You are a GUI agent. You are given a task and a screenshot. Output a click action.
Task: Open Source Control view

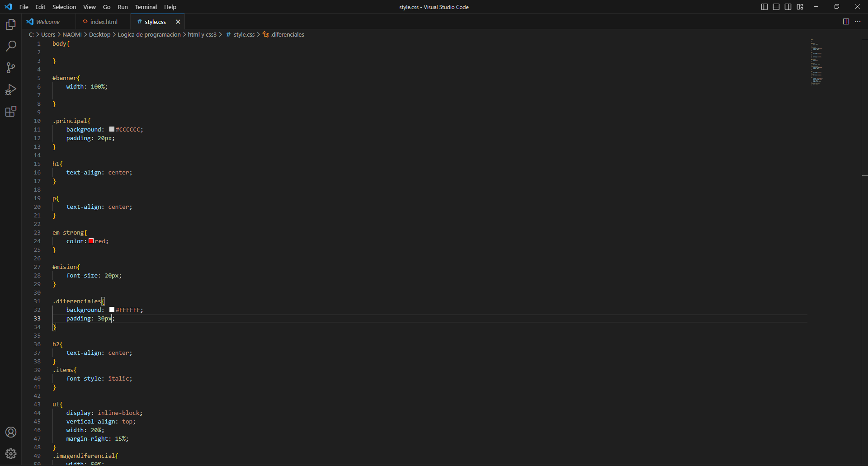click(x=11, y=68)
